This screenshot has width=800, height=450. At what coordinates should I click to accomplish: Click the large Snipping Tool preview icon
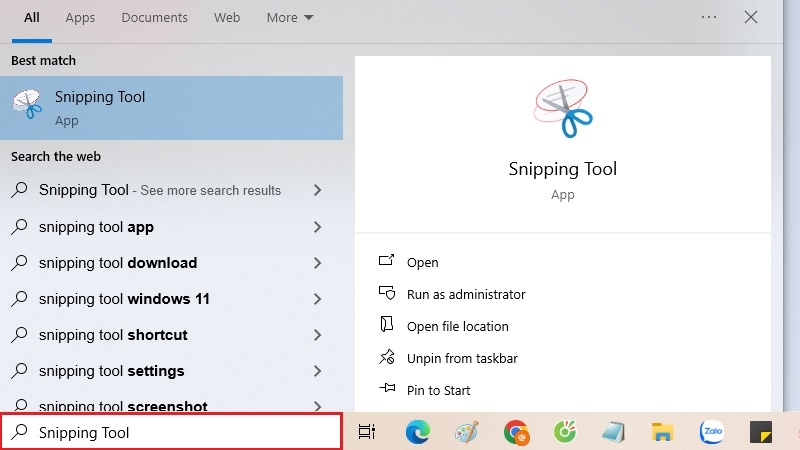[563, 108]
